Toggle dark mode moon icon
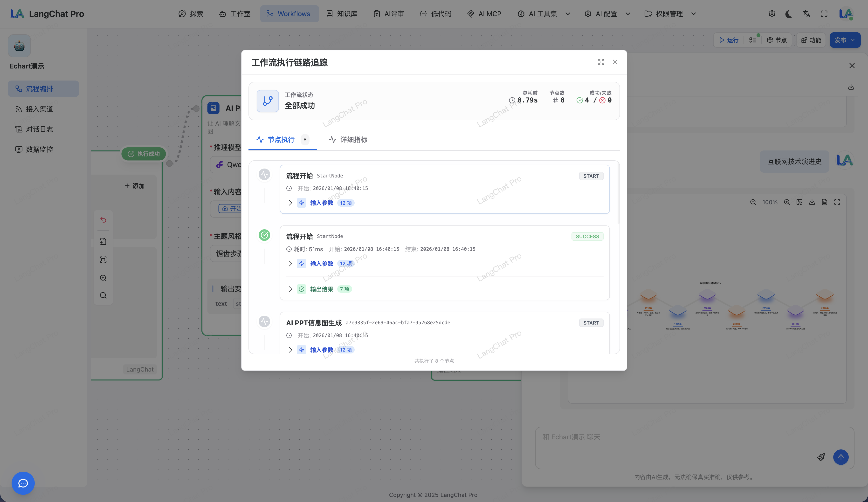Image resolution: width=868 pixels, height=502 pixels. pyautogui.click(x=789, y=14)
